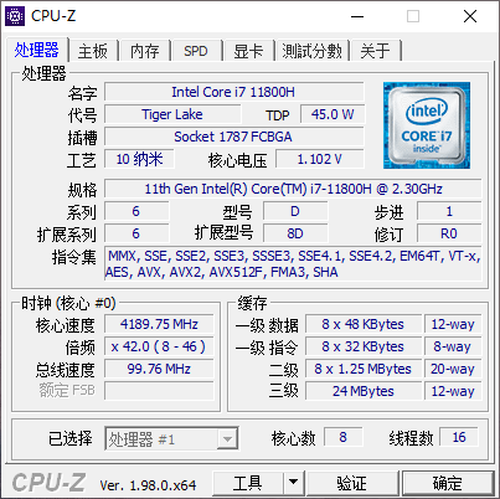Click the CPU-Z app icon in title bar
500x499 pixels.
pos(15,16)
